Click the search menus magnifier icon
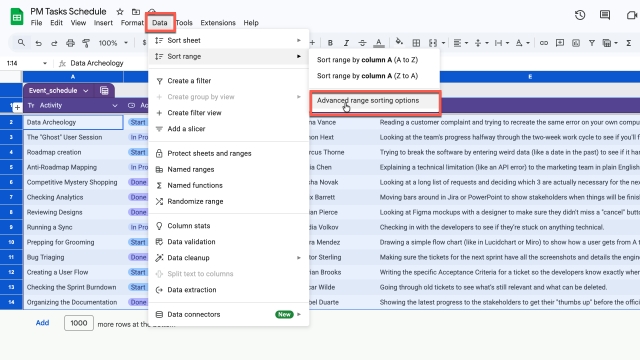This screenshot has width=640, height=360. 21,42
